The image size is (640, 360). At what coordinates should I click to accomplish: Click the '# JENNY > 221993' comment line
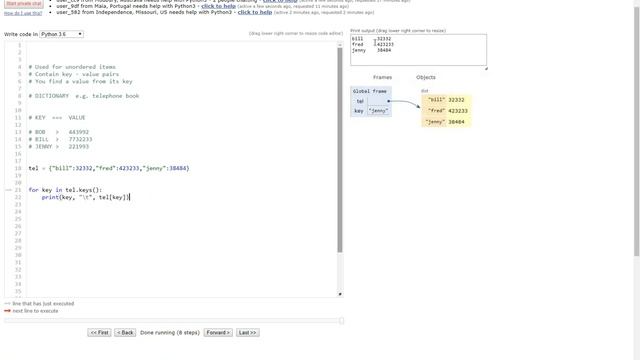(x=58, y=147)
